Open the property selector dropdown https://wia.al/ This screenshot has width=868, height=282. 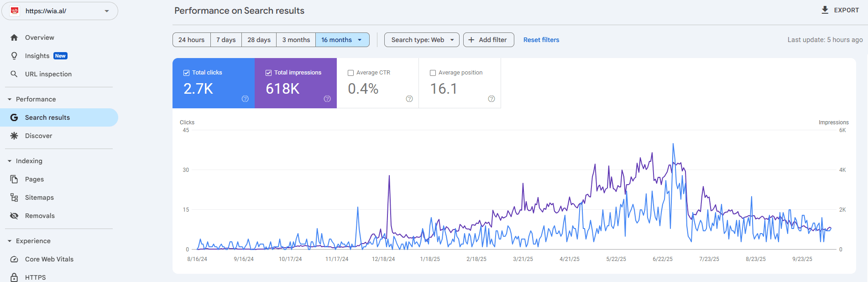coord(60,11)
